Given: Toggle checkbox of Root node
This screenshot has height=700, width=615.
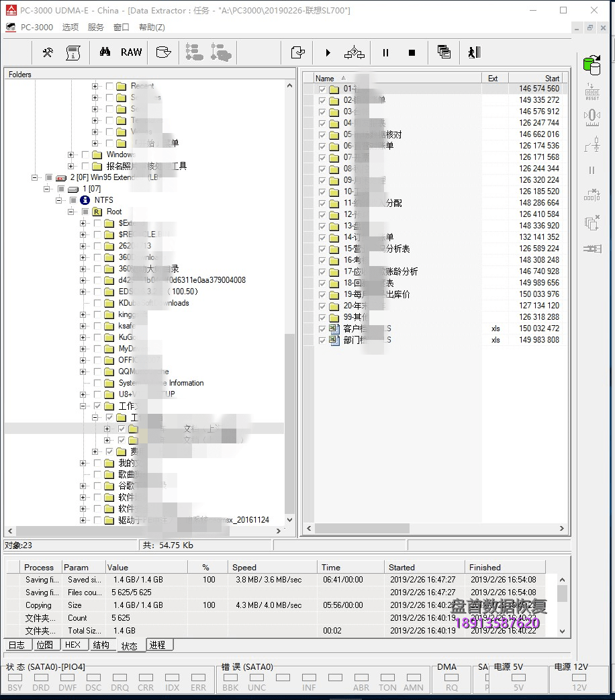Looking at the screenshot, I should pyautogui.click(x=85, y=212).
